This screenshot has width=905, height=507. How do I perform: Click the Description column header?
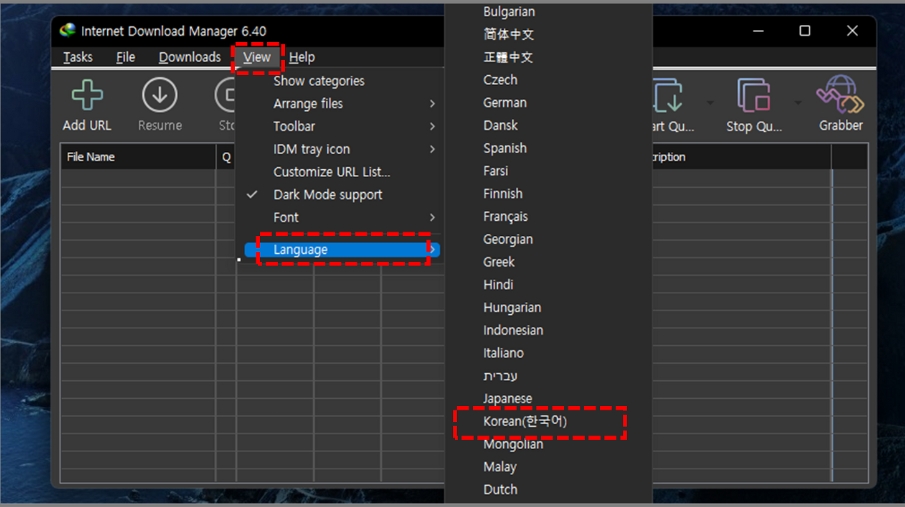point(742,157)
